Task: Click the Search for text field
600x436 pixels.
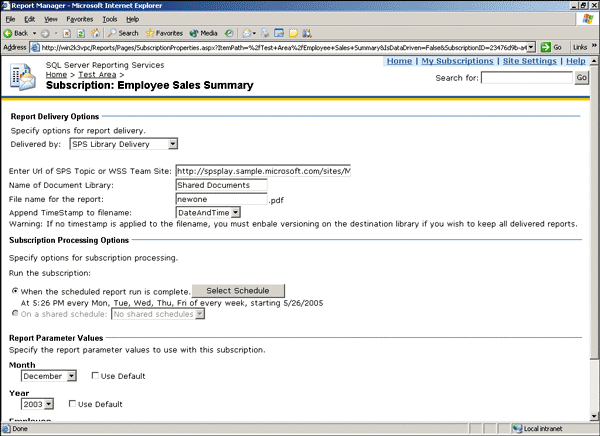Action: (527, 78)
